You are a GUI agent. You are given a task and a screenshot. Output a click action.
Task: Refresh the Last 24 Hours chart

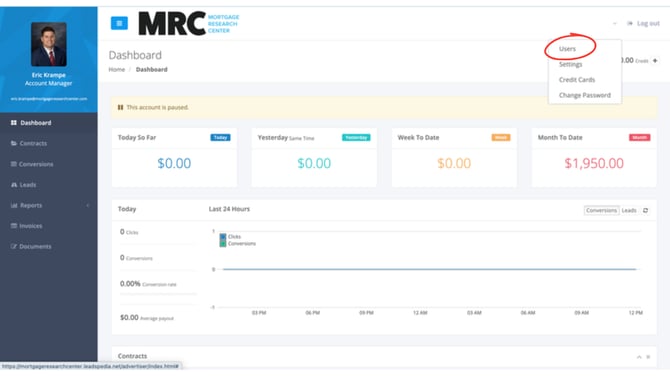click(x=646, y=210)
